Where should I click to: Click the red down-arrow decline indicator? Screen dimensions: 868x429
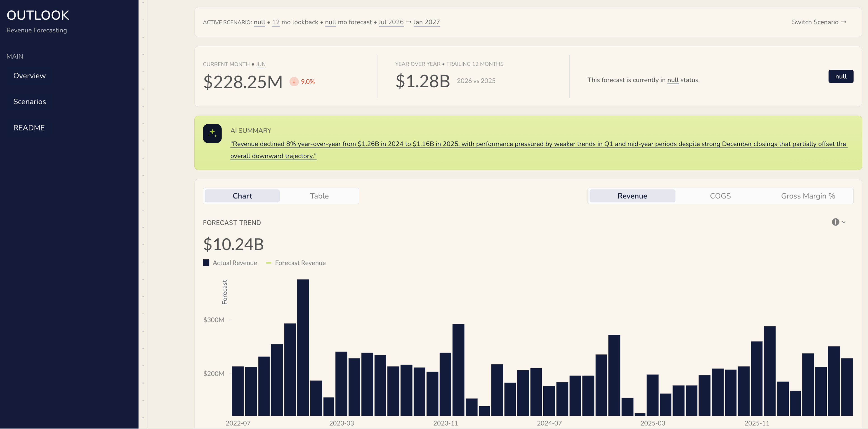tap(294, 82)
